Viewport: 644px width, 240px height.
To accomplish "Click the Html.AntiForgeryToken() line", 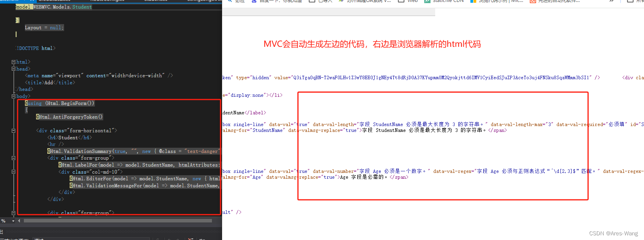I will point(70,117).
